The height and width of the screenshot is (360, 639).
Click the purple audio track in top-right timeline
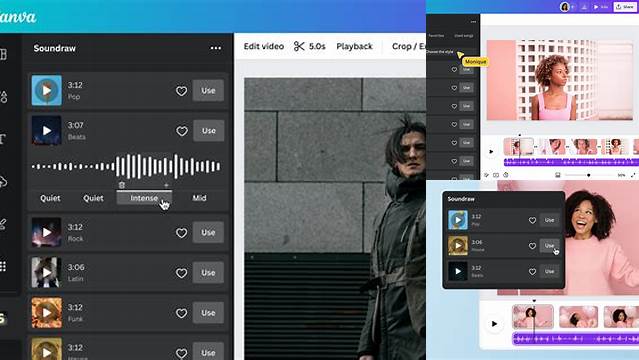click(x=571, y=162)
